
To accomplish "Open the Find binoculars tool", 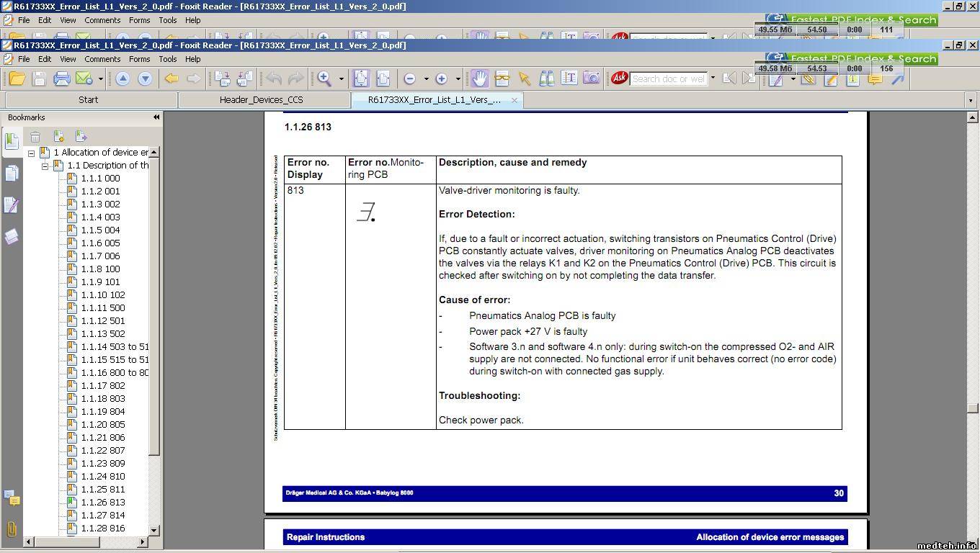I will click(547, 78).
